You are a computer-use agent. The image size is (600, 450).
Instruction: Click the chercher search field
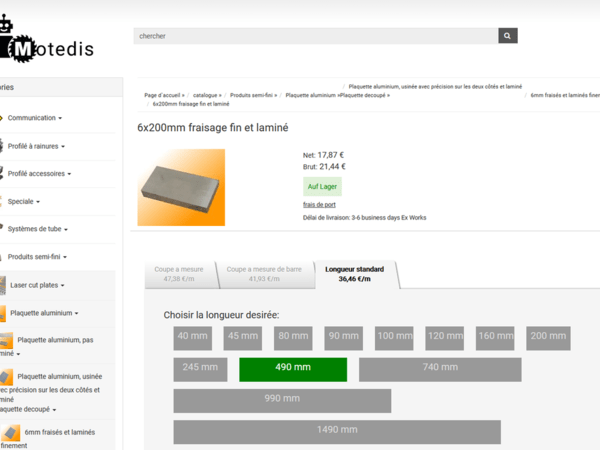tap(315, 36)
